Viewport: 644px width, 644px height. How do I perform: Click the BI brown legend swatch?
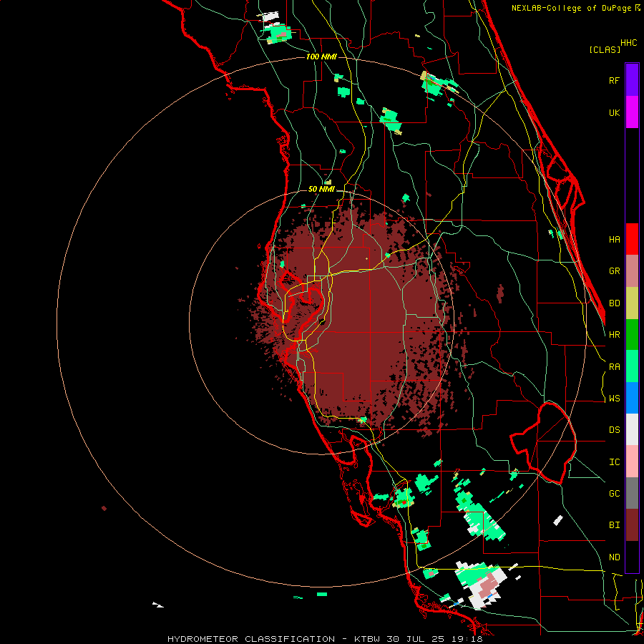coord(632,525)
